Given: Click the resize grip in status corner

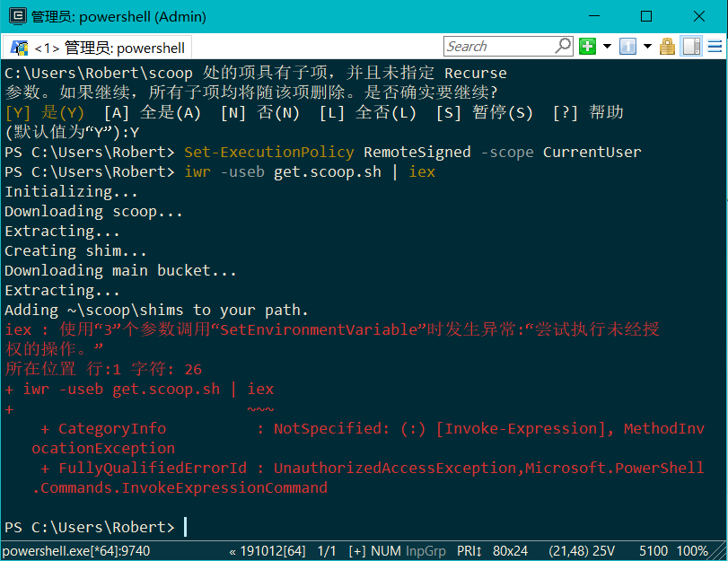Looking at the screenshot, I should pyautogui.click(x=719, y=552).
